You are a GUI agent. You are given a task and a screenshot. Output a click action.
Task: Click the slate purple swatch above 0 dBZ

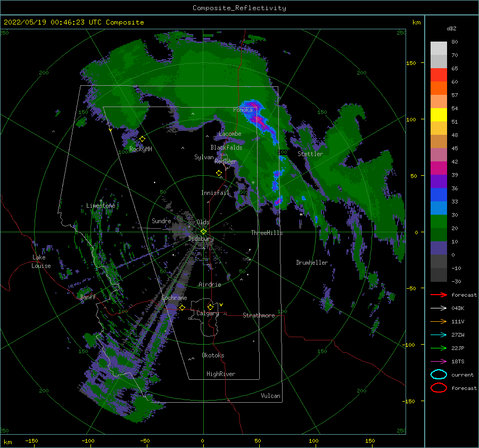[439, 248]
